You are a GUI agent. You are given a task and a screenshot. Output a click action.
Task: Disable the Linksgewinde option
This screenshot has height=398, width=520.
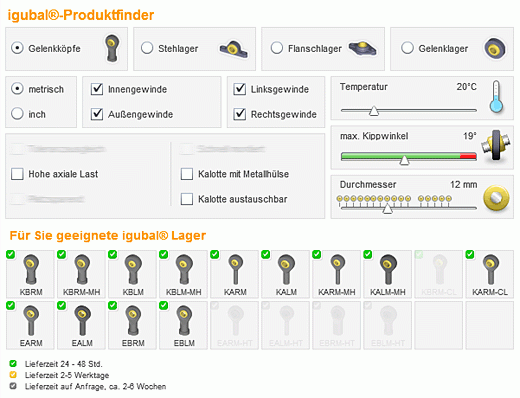pyautogui.click(x=240, y=89)
